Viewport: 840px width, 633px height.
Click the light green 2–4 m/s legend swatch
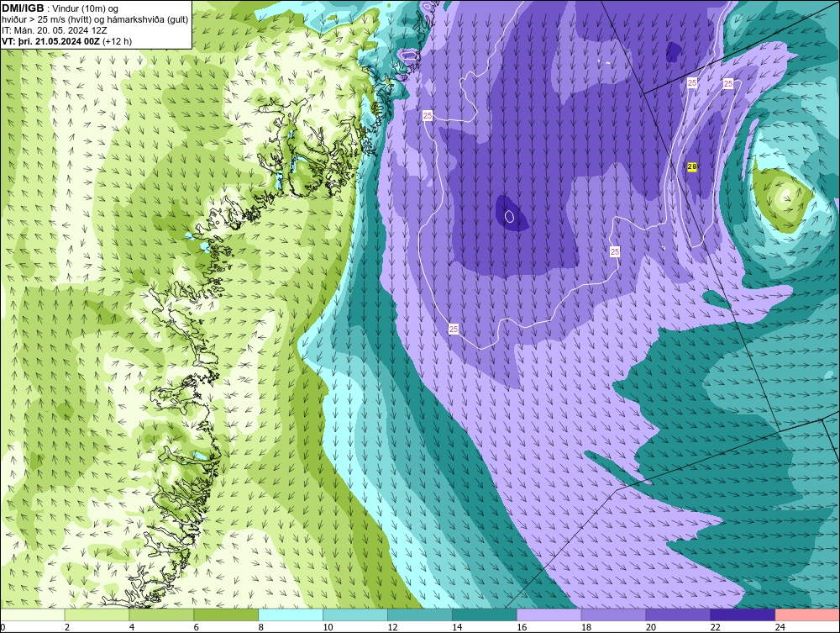(x=97, y=615)
